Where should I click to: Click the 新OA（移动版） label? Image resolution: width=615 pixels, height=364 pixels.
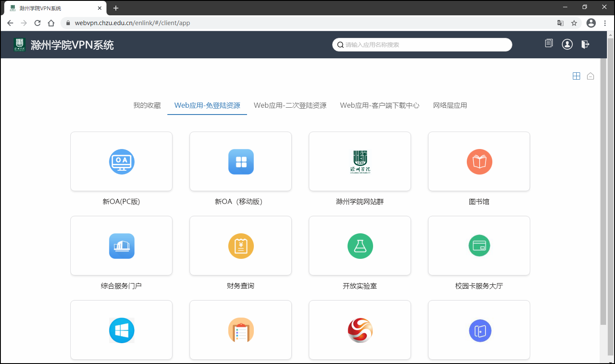[x=239, y=201]
